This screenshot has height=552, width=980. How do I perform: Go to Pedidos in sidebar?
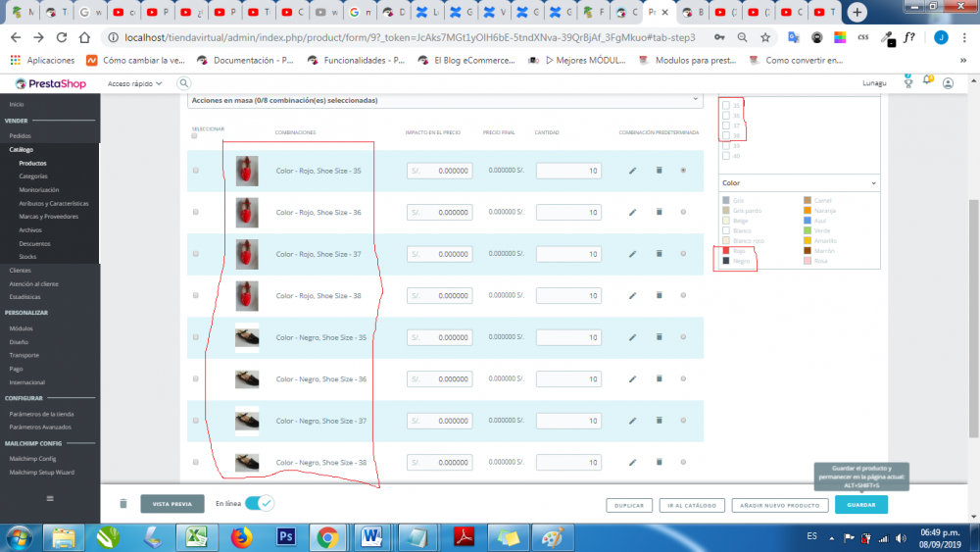pos(20,135)
